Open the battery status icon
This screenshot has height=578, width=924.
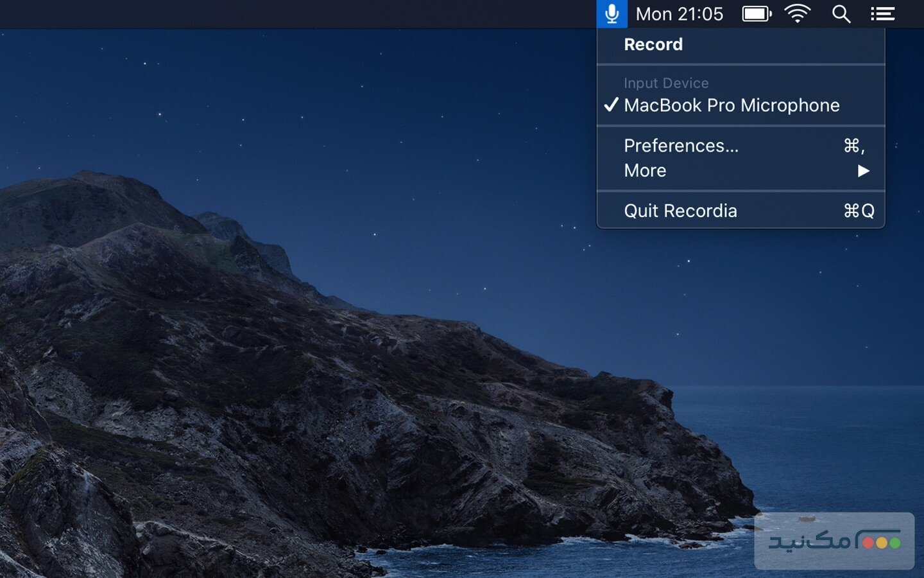(757, 13)
